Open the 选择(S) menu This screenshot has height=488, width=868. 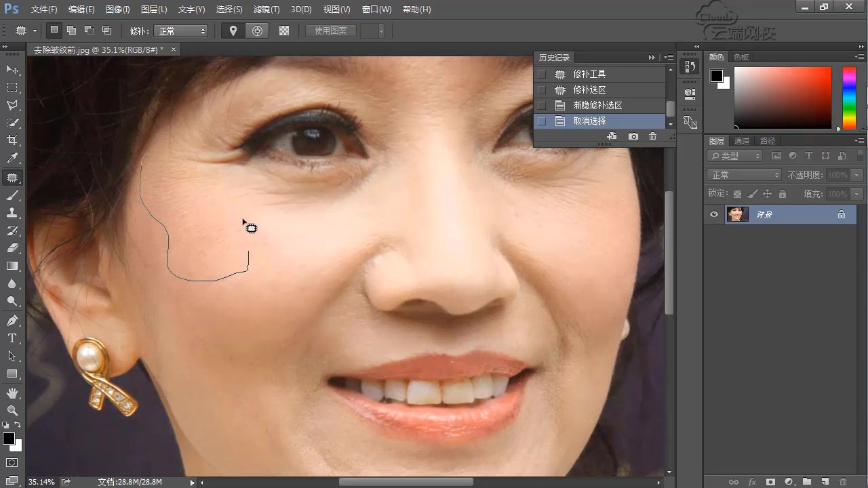click(229, 9)
